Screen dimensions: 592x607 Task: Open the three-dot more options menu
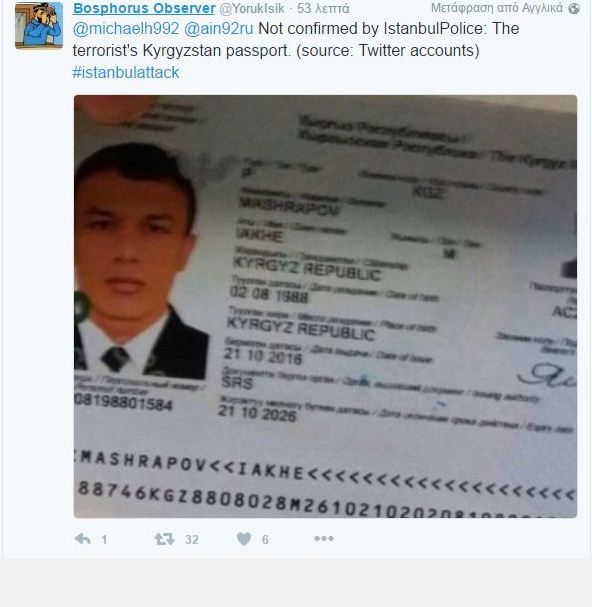point(324,538)
